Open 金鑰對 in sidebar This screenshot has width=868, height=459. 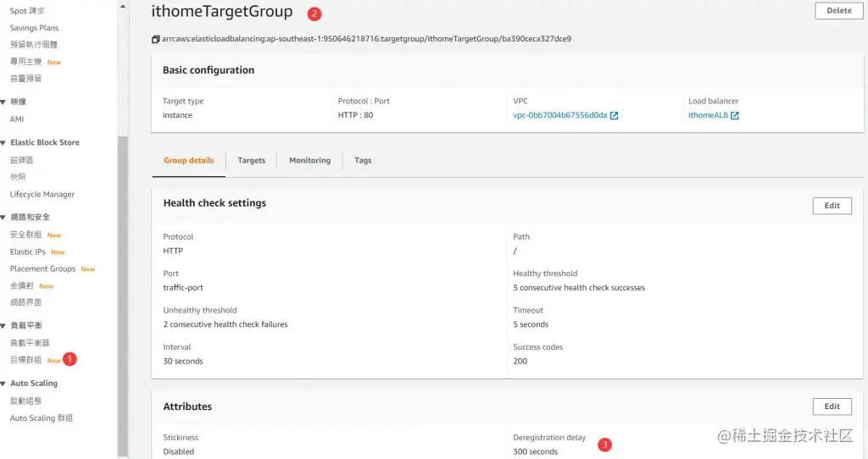(x=21, y=286)
